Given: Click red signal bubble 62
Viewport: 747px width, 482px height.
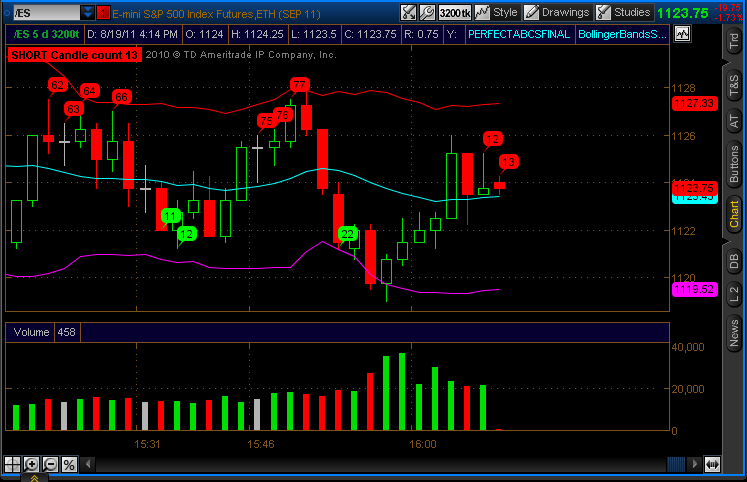Looking at the screenshot, I should pyautogui.click(x=57, y=85).
